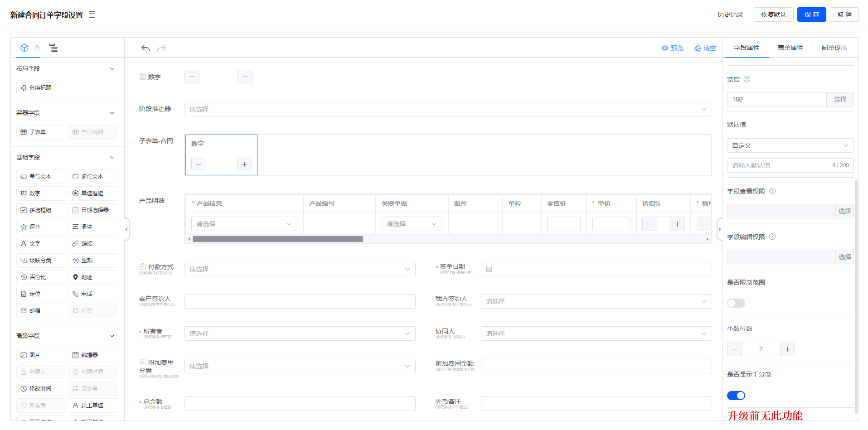Disable the 是否显示千分制 switch
This screenshot has height=430, width=868.
(x=736, y=396)
